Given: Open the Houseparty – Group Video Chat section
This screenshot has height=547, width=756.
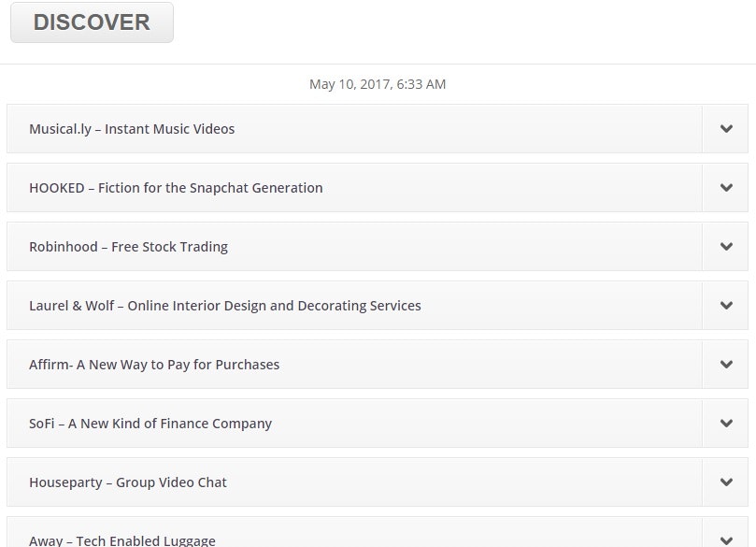Looking at the screenshot, I should click(x=355, y=482).
